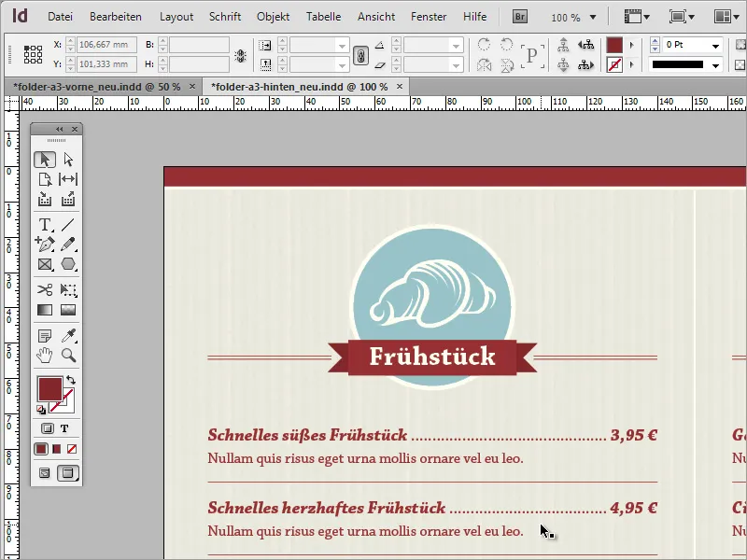Expand the fill color arrow in control bar
This screenshot has height=560, width=747.
click(632, 45)
